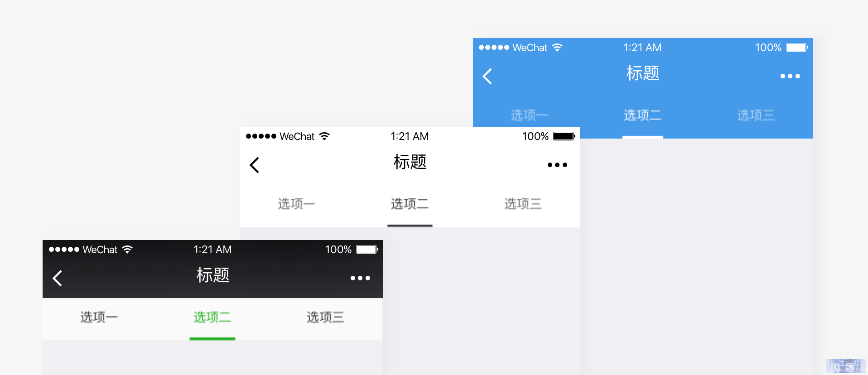The width and height of the screenshot is (868, 375).
Task: Tap the back arrow in the white header
Action: (255, 165)
